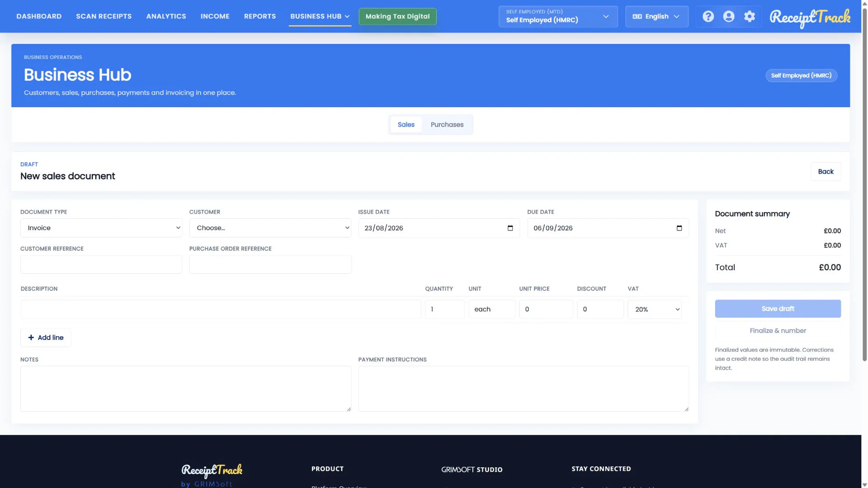Click the Save draft button
The image size is (868, 488).
click(778, 309)
